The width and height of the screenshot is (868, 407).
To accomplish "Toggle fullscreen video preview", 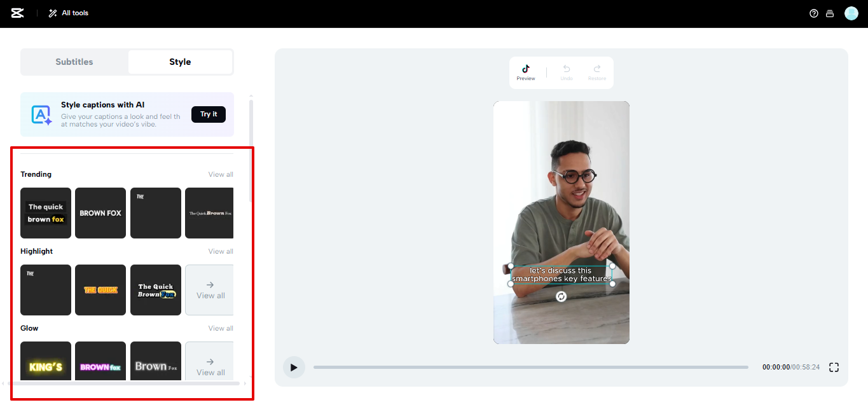I will coord(834,367).
